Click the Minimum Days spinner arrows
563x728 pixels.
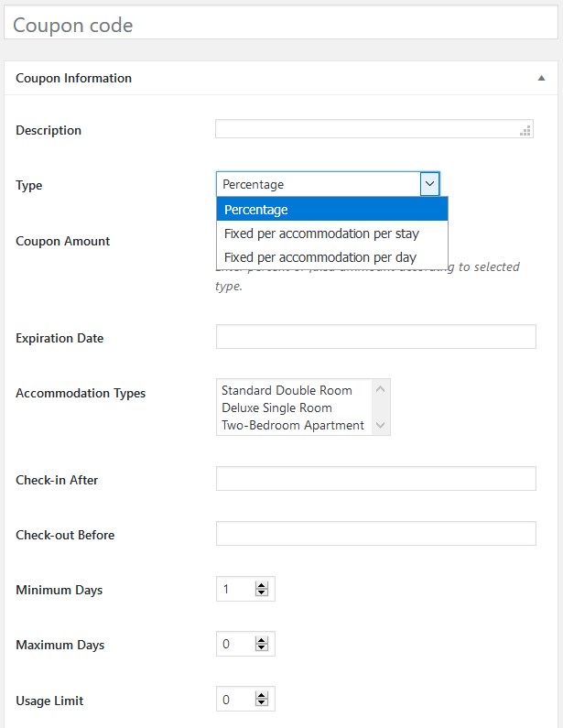[x=262, y=590]
